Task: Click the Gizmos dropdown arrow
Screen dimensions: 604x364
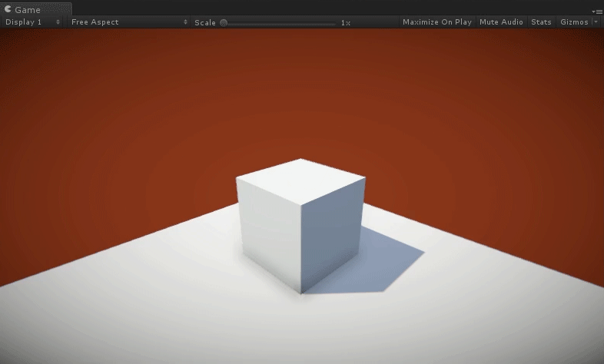Action: click(596, 22)
